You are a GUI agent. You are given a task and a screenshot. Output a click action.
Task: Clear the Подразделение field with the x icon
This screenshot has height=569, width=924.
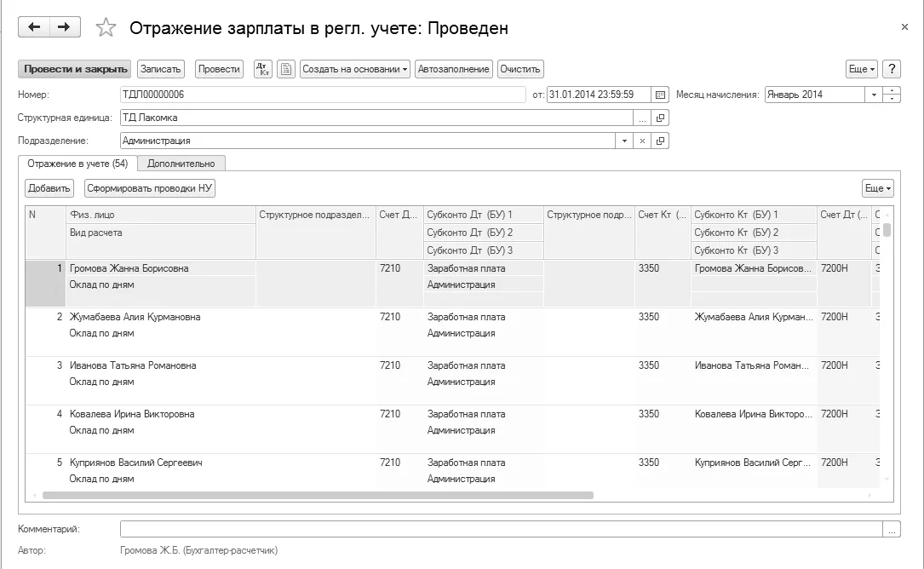pos(642,141)
